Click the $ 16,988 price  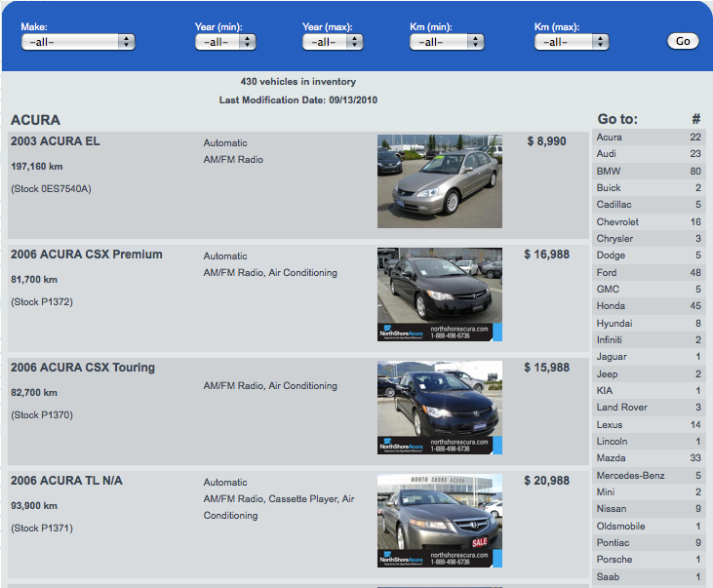(x=546, y=255)
